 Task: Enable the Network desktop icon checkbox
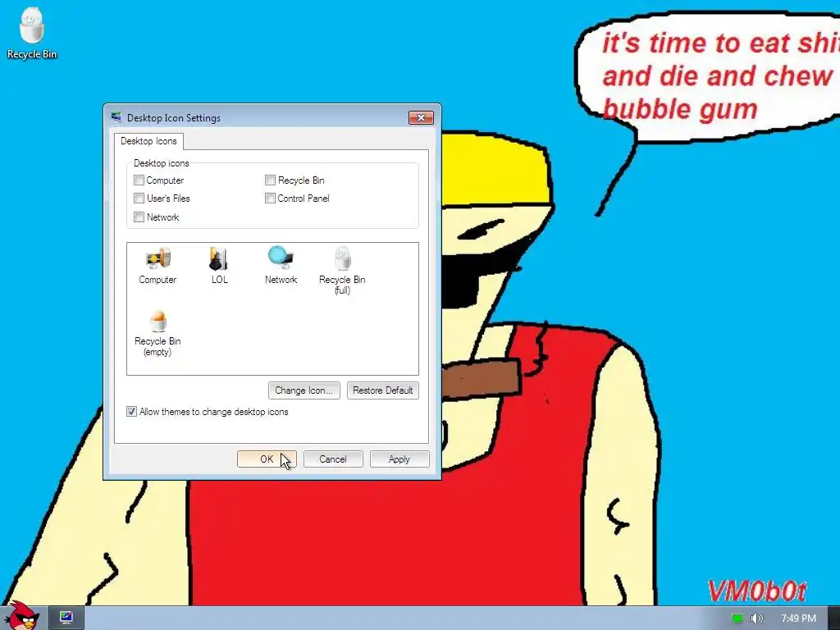point(139,217)
